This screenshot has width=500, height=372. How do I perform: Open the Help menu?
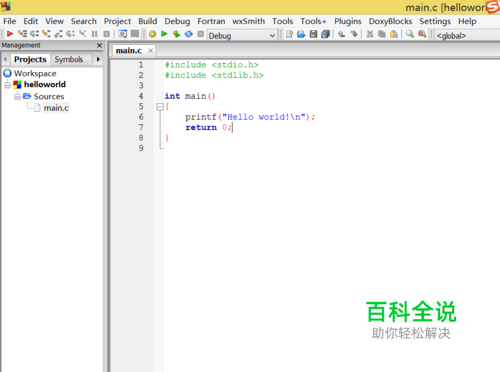click(467, 21)
